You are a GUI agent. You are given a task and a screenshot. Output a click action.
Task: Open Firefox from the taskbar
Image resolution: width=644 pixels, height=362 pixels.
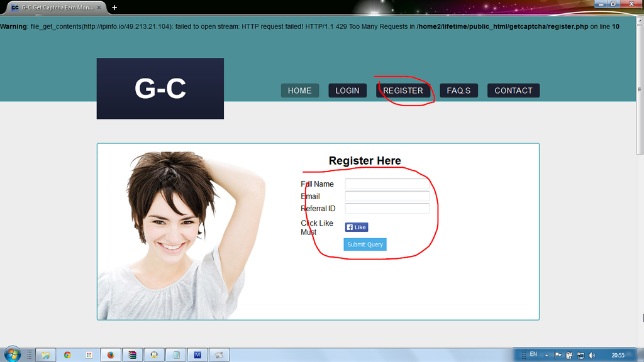[111, 355]
